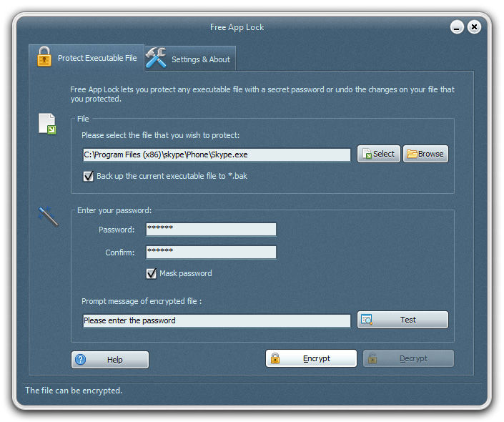Click the lock icon on Encrypt button
The width and height of the screenshot is (504, 422).
[x=275, y=358]
